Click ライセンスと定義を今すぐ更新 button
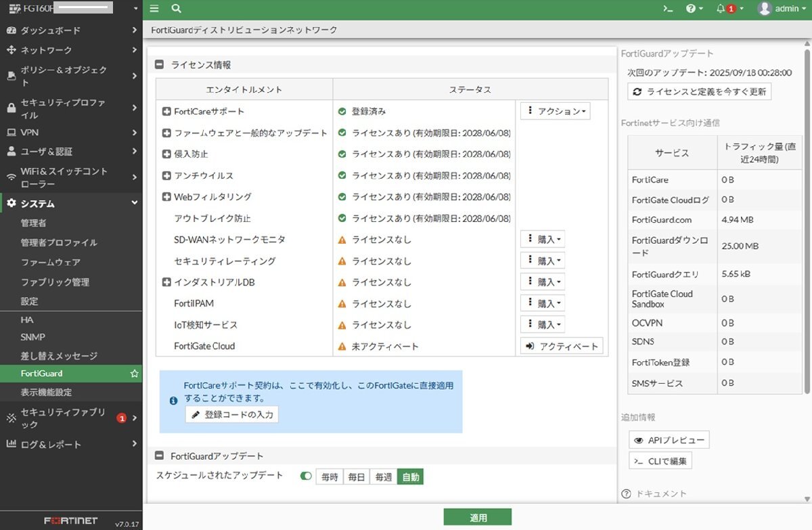Screen dimensions: 812x530 699,92
